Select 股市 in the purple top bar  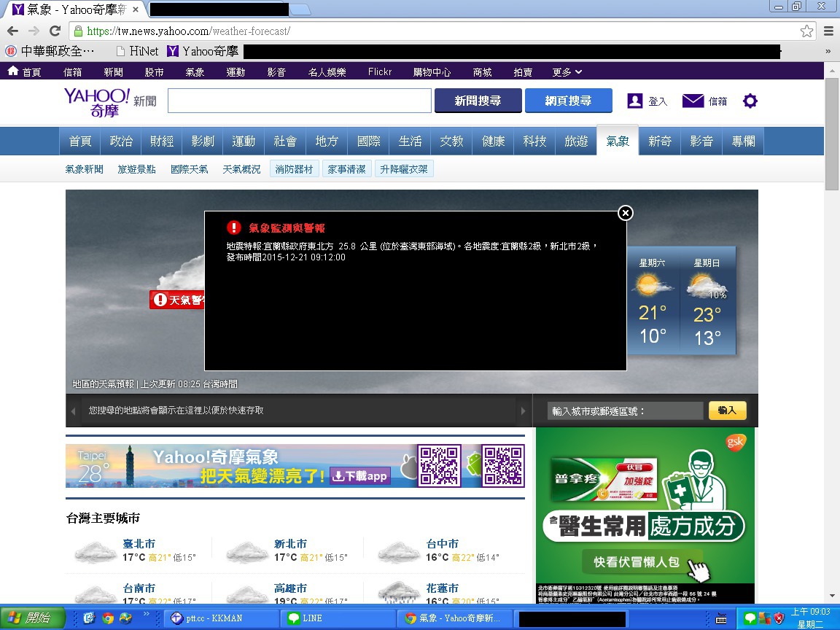[155, 71]
